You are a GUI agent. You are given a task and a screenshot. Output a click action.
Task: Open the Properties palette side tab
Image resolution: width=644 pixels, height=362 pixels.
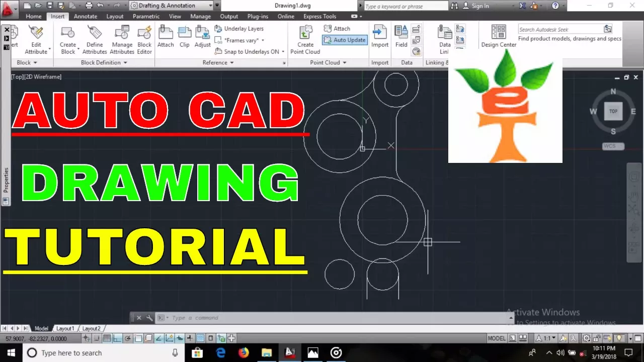[6, 180]
